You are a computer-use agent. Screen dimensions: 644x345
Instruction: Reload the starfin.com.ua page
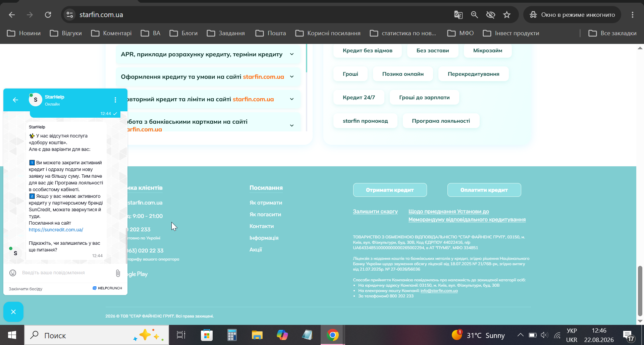48,15
